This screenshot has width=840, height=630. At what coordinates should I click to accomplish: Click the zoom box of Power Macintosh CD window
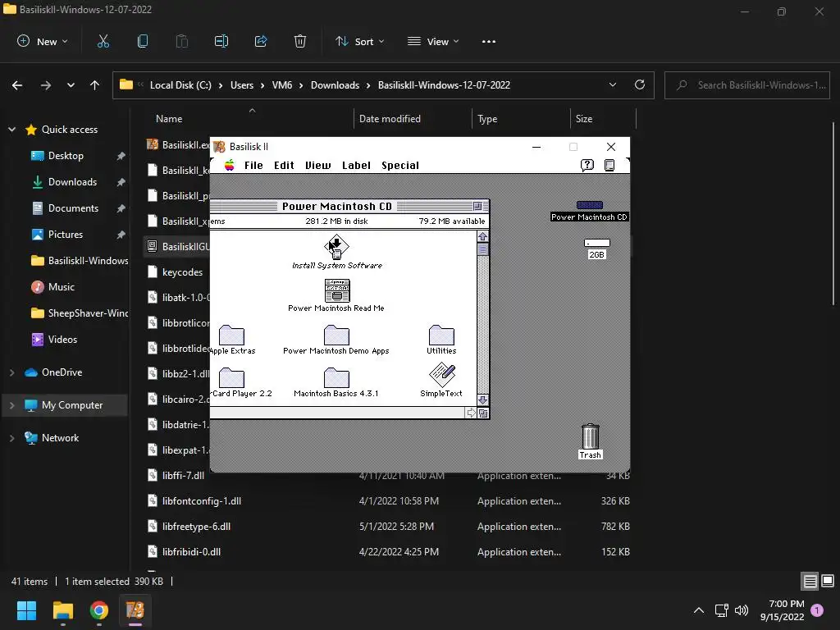click(x=477, y=206)
